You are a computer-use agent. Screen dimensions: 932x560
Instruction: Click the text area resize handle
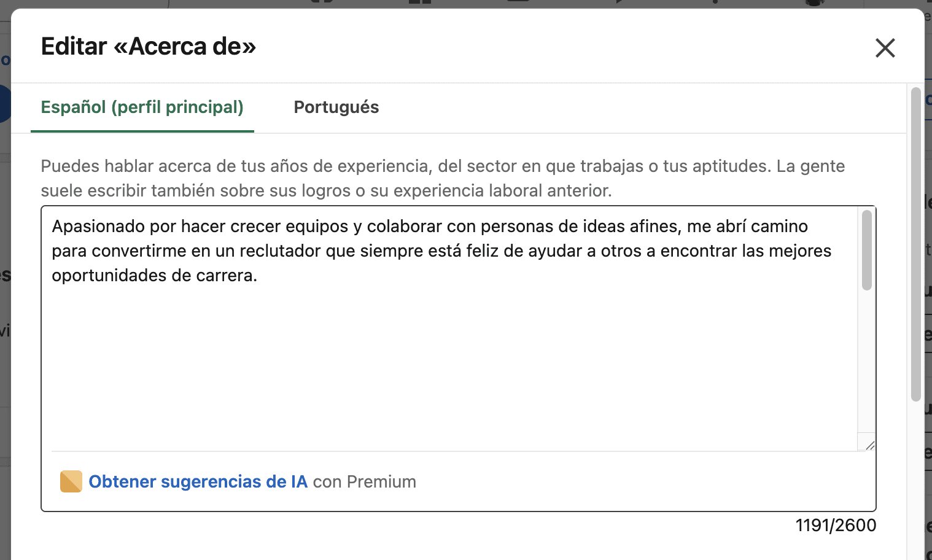pos(869,445)
